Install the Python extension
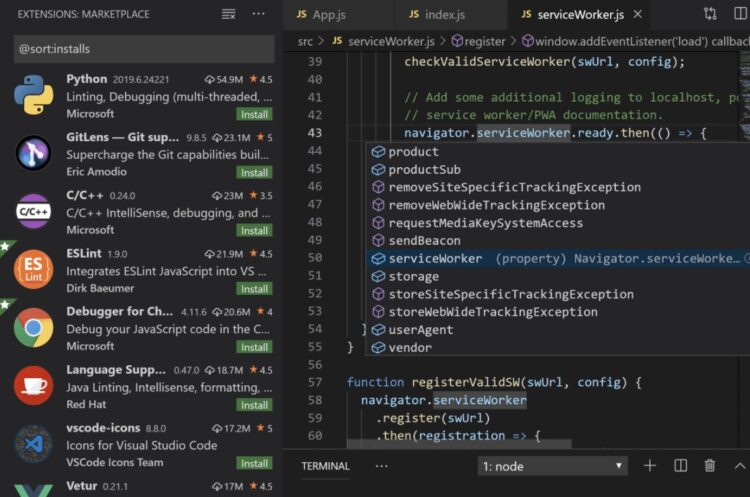750x497 pixels. [x=254, y=114]
